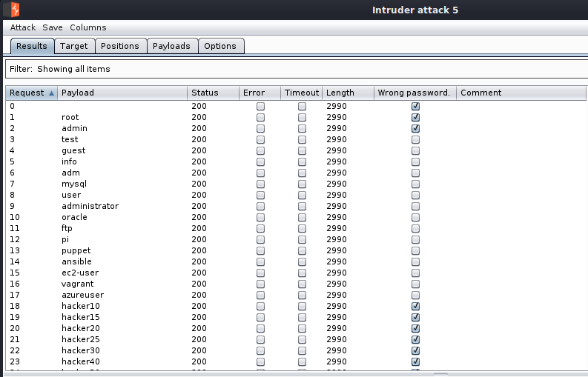Screen dimensions: 588x377
Task: Switch to the Payloads tab
Action: [171, 46]
